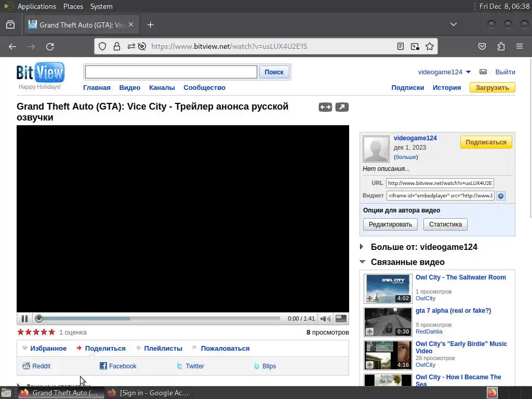Rate the video one star
This screenshot has height=399, width=532.
[x=20, y=332]
